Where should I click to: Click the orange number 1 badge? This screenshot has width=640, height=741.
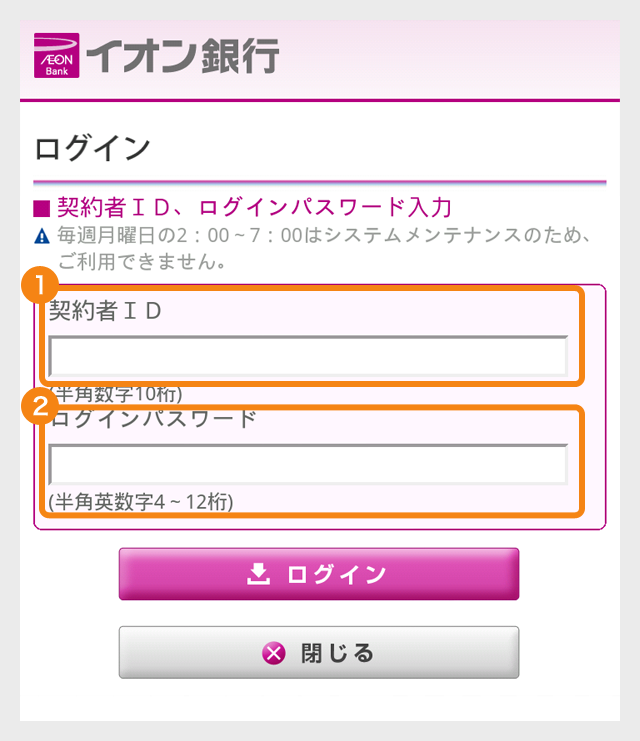[40, 285]
